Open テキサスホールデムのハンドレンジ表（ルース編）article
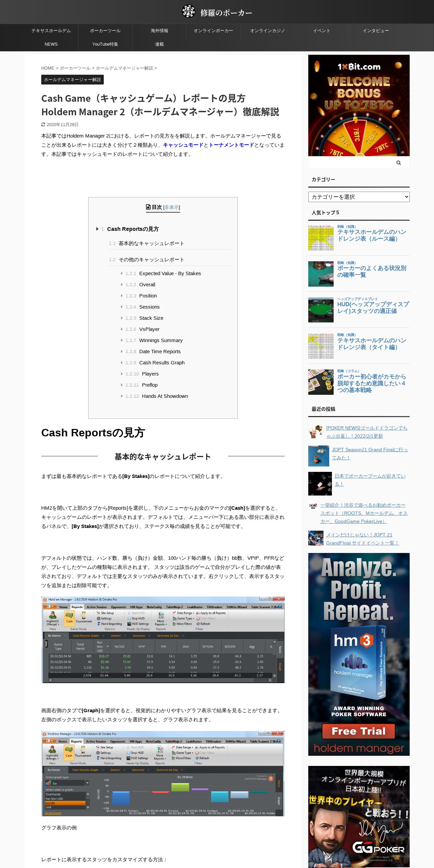The image size is (434, 868). (371, 235)
